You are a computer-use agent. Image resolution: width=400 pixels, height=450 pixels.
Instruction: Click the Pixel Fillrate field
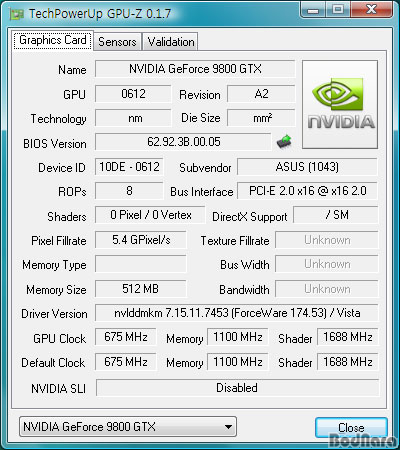[140, 240]
